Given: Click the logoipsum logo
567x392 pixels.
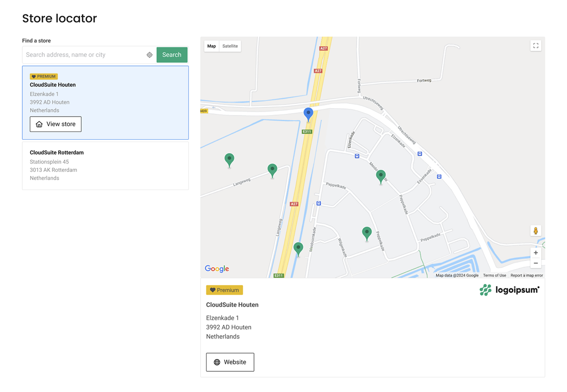Looking at the screenshot, I should (509, 290).
